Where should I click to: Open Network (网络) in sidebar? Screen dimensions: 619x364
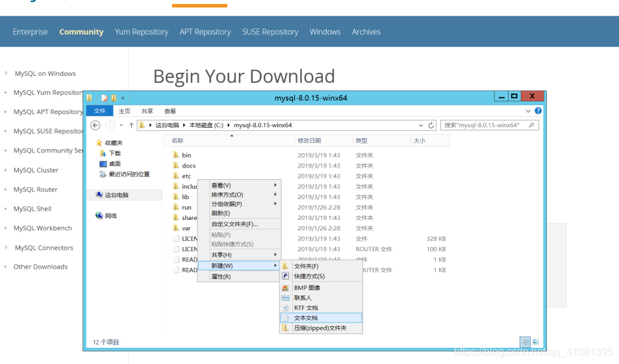coord(106,215)
